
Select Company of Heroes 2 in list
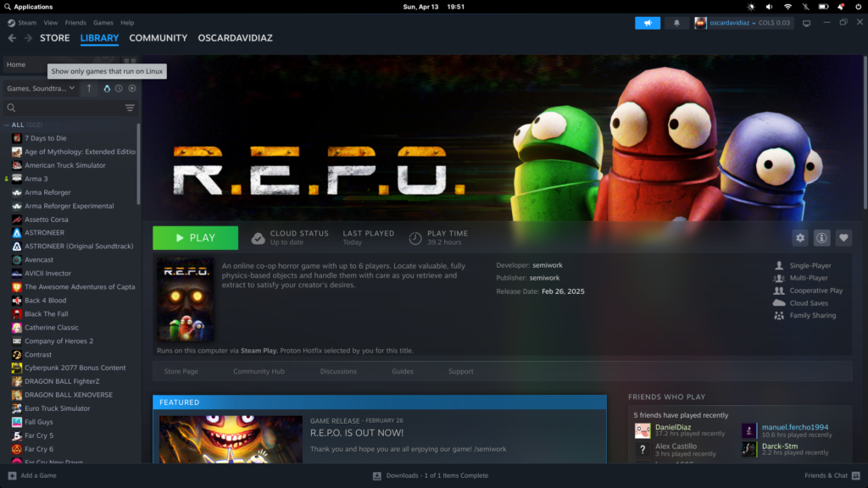(58, 341)
